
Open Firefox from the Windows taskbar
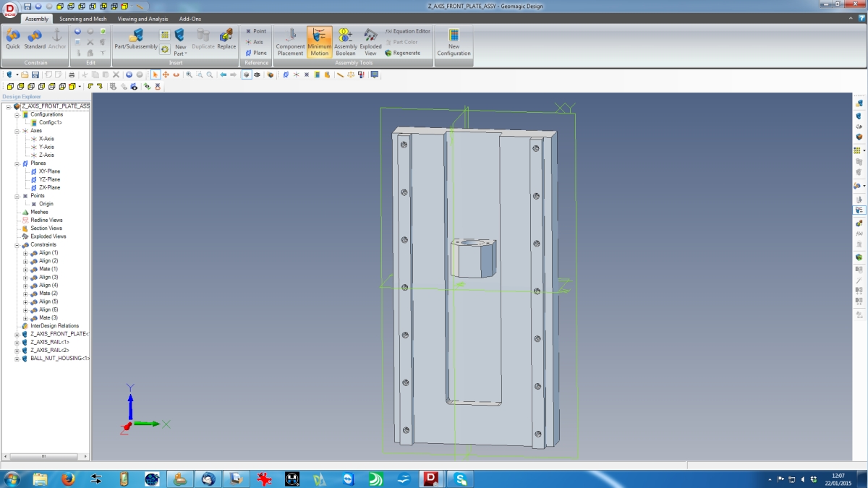68,479
